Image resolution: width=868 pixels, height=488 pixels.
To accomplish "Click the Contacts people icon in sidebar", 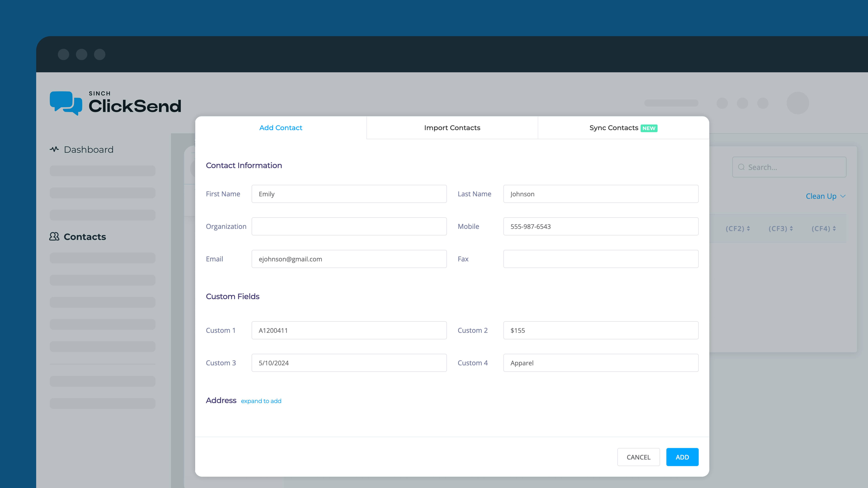I will coord(54,236).
